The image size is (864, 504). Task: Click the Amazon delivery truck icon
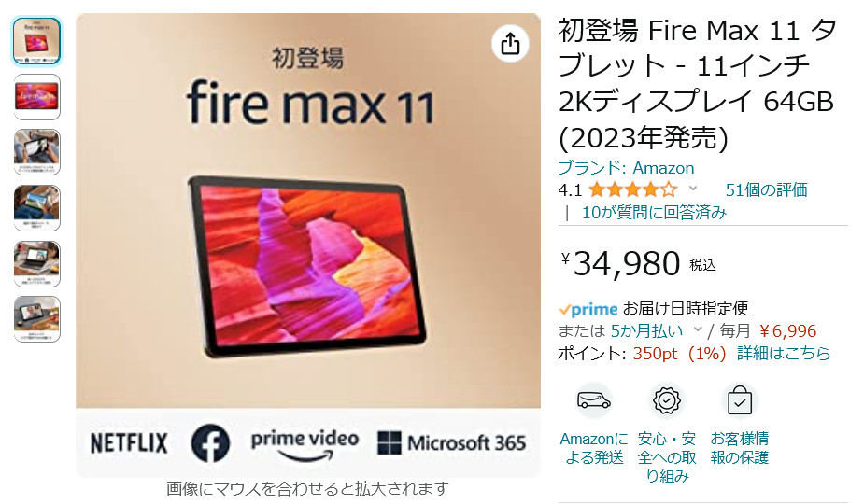tap(593, 399)
